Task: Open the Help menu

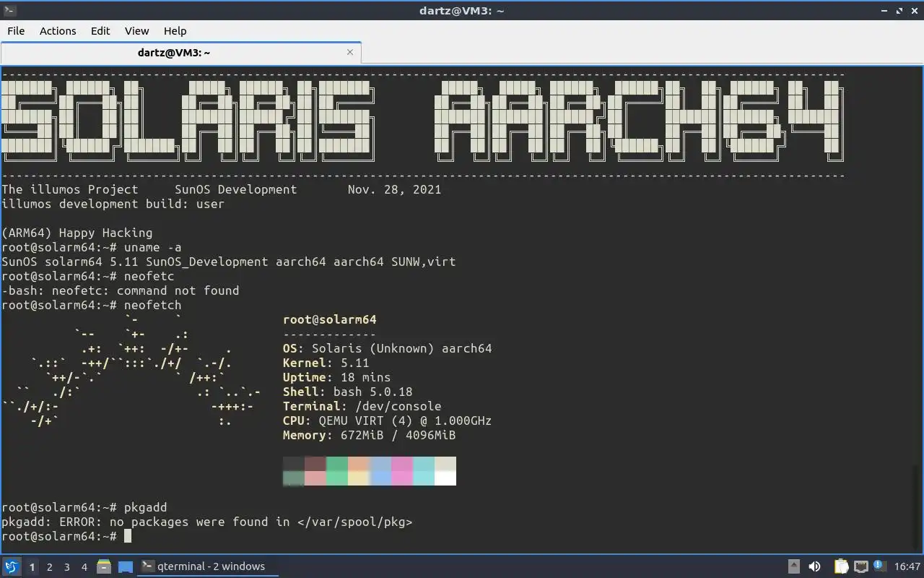Action: tap(175, 30)
